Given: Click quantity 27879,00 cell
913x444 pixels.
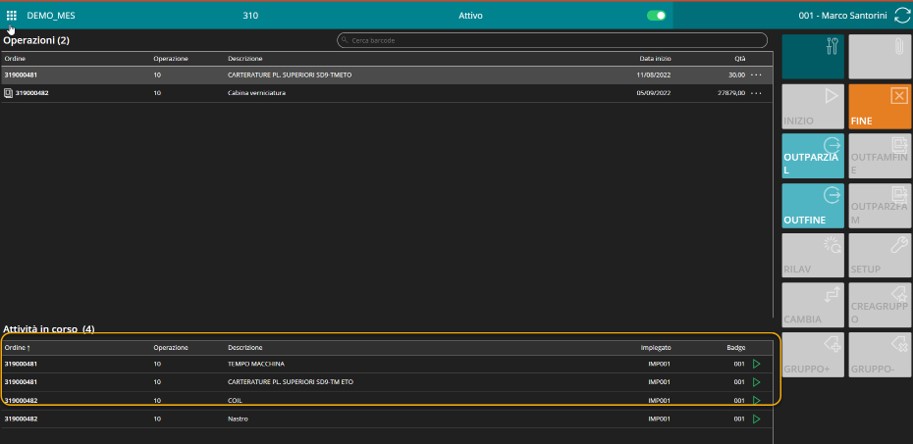Looking at the screenshot, I should [731, 93].
